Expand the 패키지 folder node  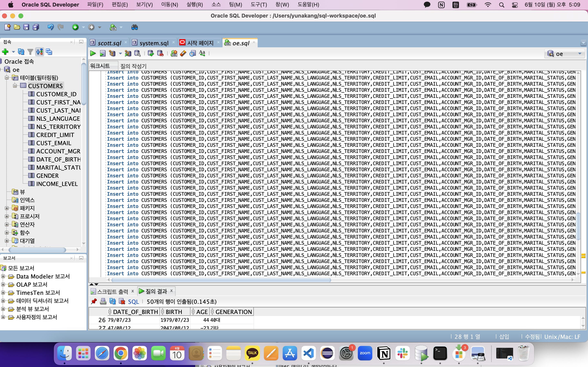pos(7,208)
